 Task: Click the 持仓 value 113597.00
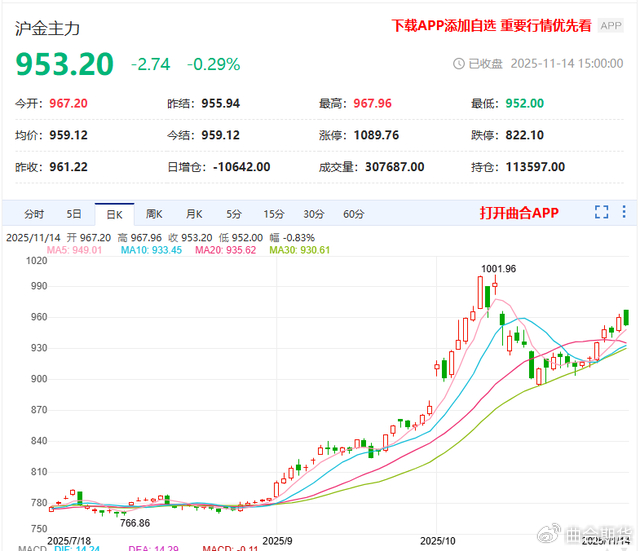pos(536,167)
